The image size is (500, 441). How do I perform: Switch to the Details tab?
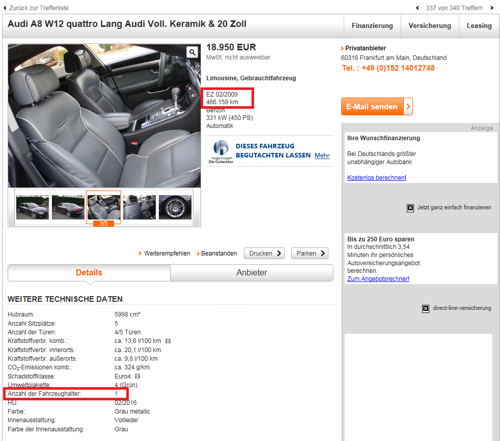(x=89, y=273)
